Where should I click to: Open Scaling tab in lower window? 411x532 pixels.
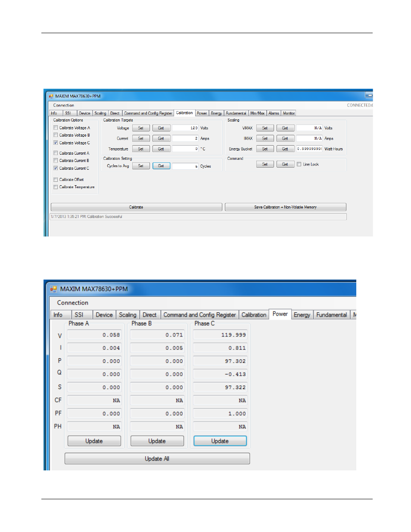[128, 315]
